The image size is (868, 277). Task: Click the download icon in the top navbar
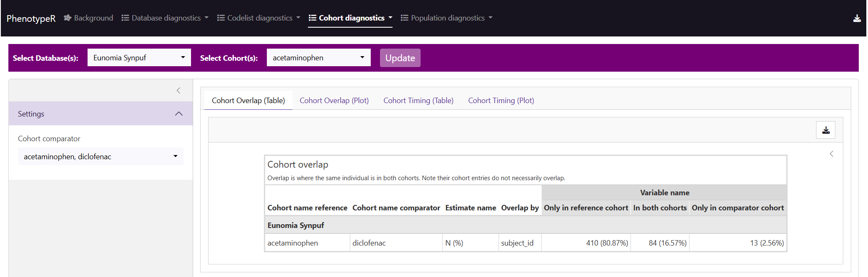pyautogui.click(x=857, y=18)
